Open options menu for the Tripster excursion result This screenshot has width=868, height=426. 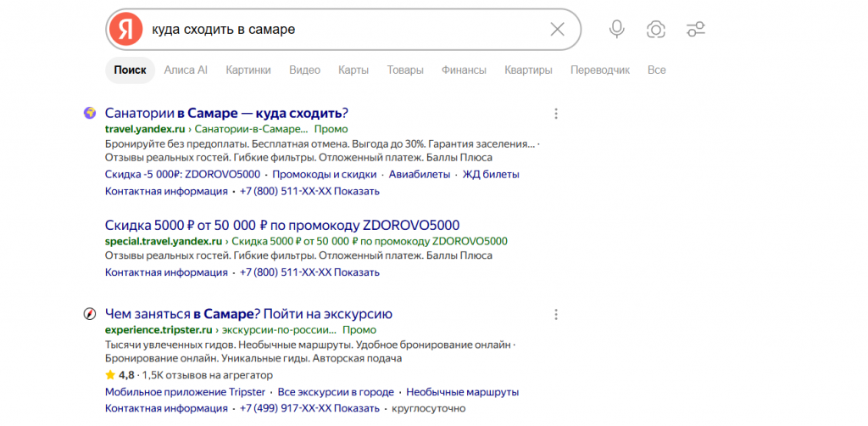(556, 315)
